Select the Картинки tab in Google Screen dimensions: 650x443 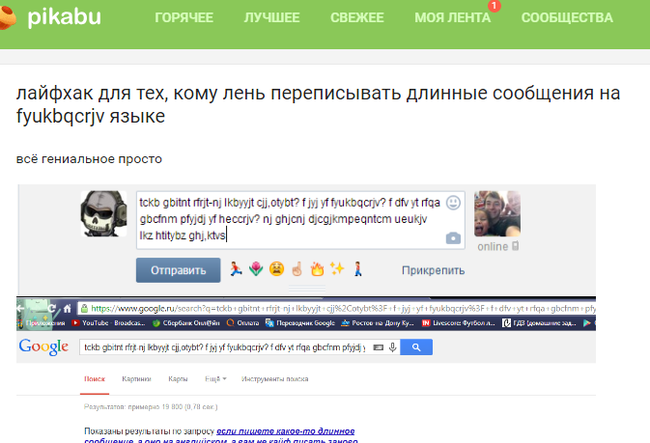(x=135, y=380)
